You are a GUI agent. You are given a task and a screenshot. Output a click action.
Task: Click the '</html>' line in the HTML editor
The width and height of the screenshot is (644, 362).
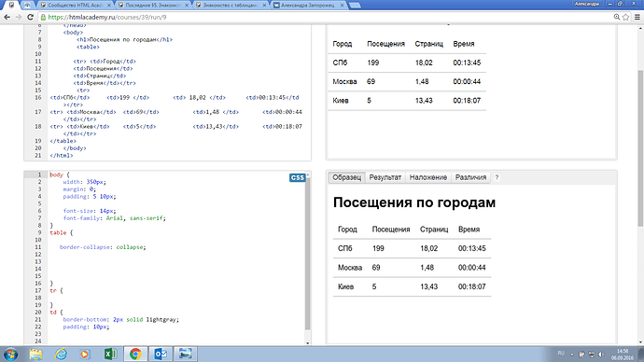62,156
